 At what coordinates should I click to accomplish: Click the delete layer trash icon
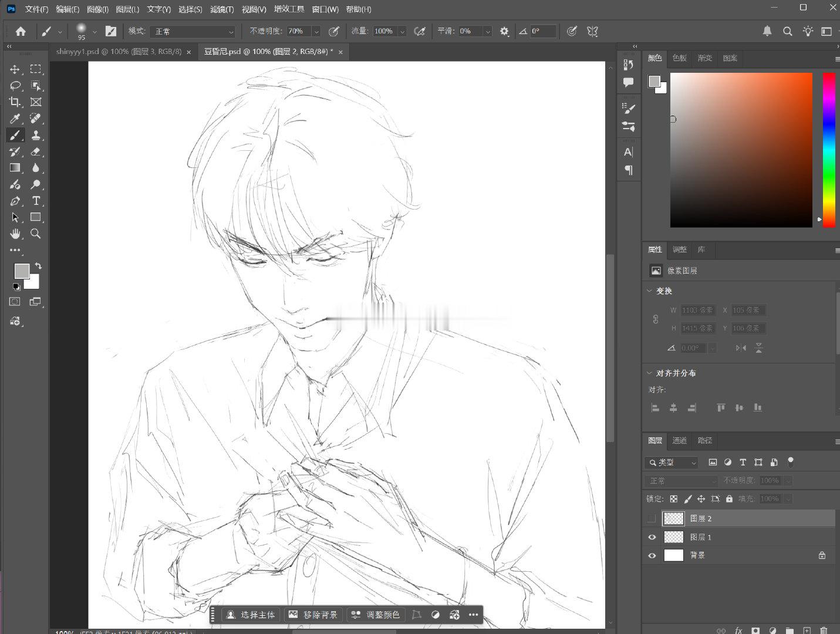(x=824, y=630)
